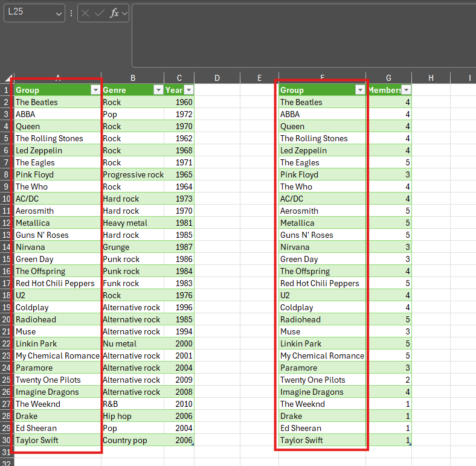Click the Progressive rock genre cell
Viewport: 476px width, 466px height.
pyautogui.click(x=133, y=174)
